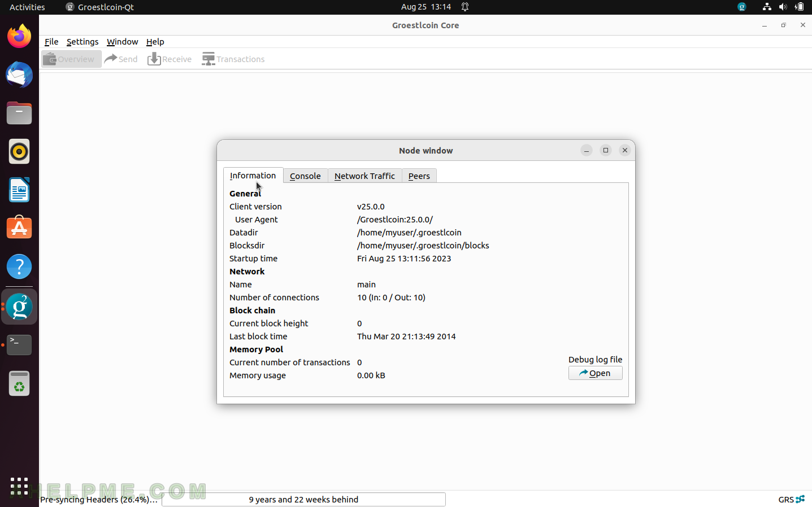
Task: Open the Receive toolbar page
Action: [170, 59]
